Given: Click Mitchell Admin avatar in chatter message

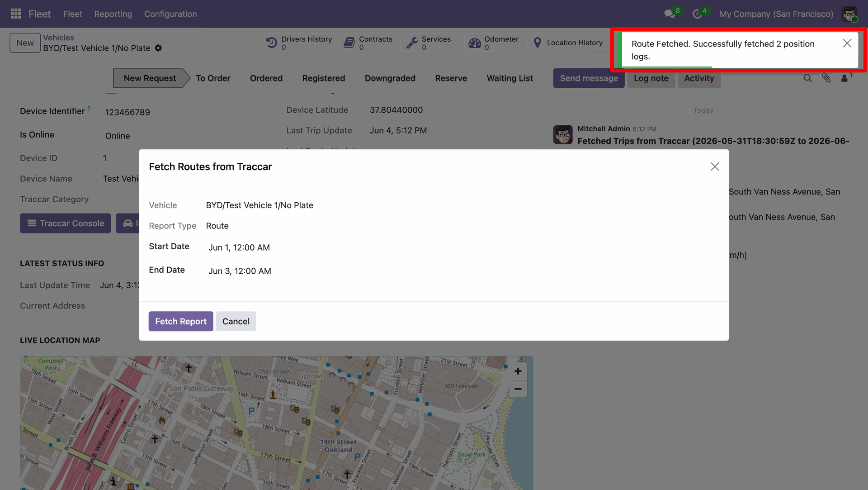Looking at the screenshot, I should tap(563, 135).
